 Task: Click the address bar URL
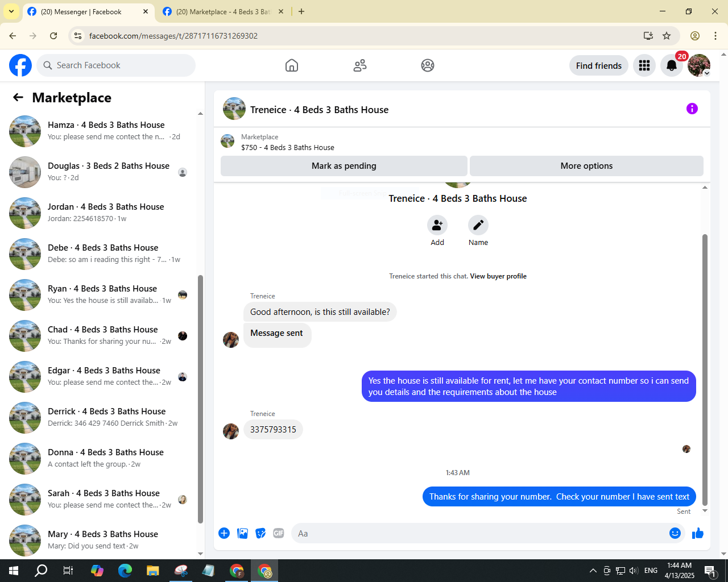(x=173, y=36)
